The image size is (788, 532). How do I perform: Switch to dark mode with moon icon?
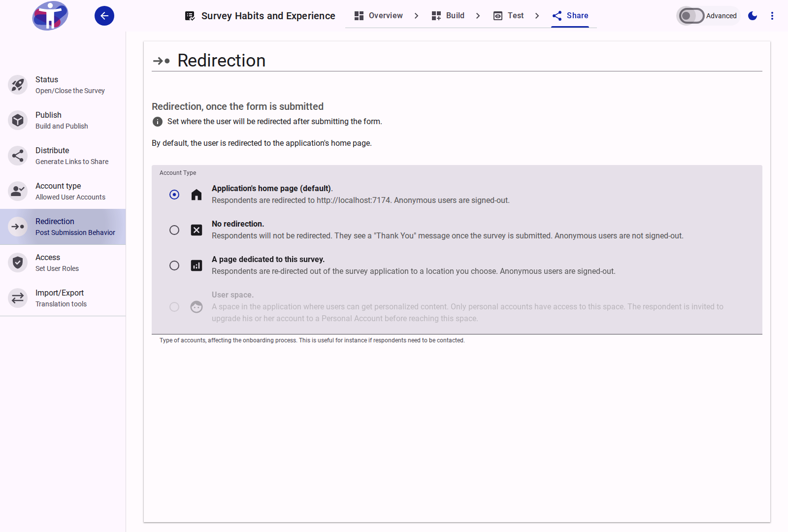(753, 16)
